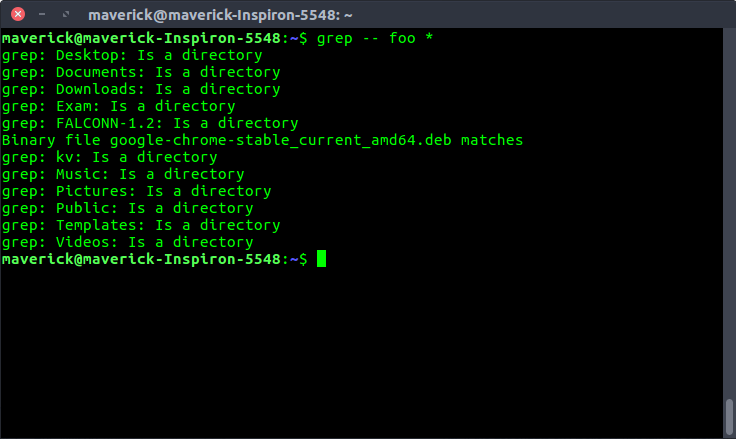Maximize the terminal window
Screen dimensions: 736x439
tap(66, 15)
